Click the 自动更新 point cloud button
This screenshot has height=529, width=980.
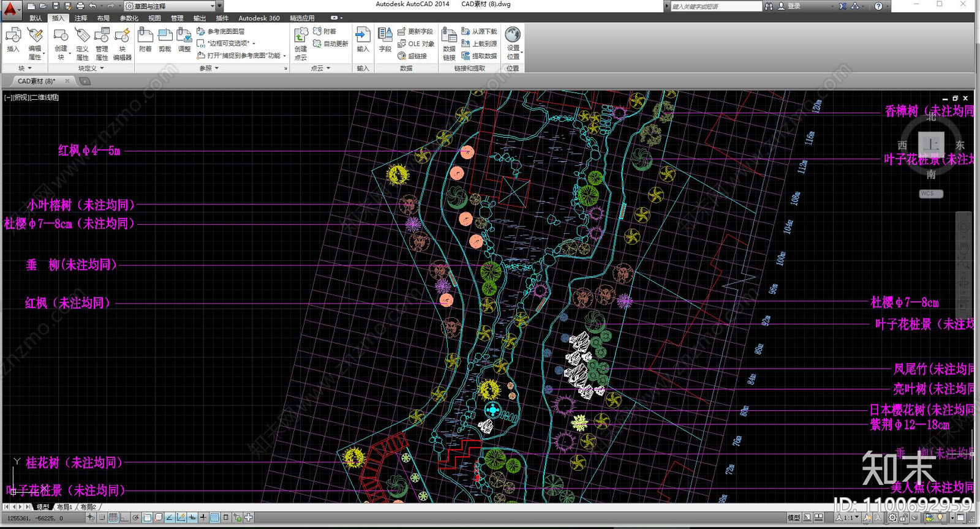point(330,43)
